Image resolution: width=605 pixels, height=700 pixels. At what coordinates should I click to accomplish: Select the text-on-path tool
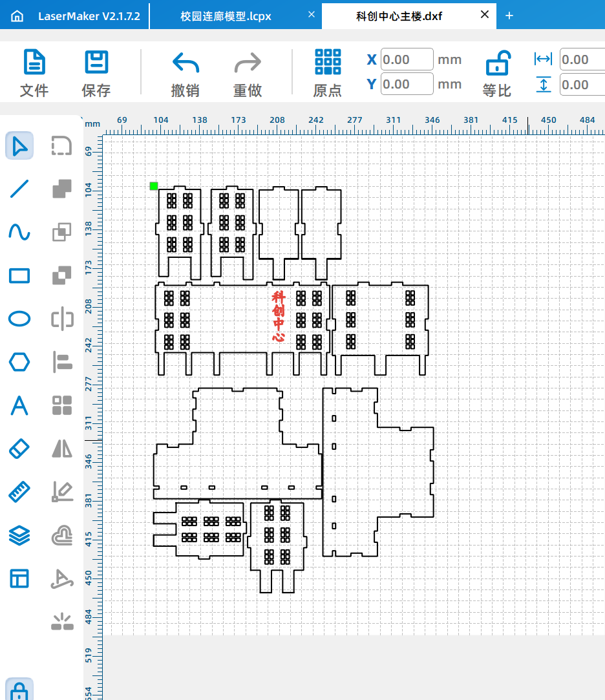(x=62, y=578)
